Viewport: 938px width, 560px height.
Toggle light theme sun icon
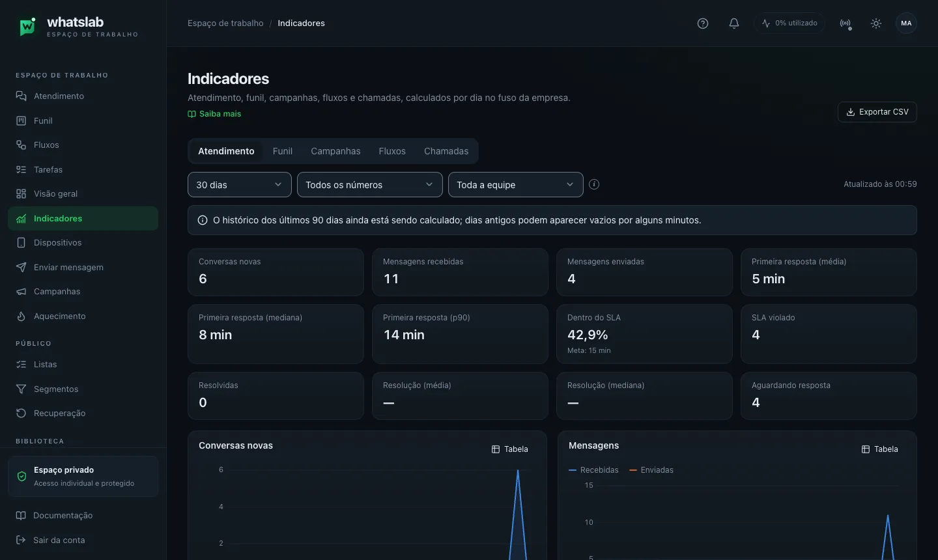pos(876,23)
